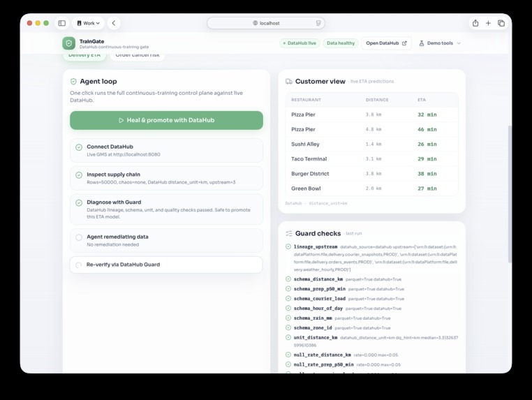The width and height of the screenshot is (532, 400).
Task: Click Live GMS at http://localhost:8080 text
Action: click(x=124, y=154)
